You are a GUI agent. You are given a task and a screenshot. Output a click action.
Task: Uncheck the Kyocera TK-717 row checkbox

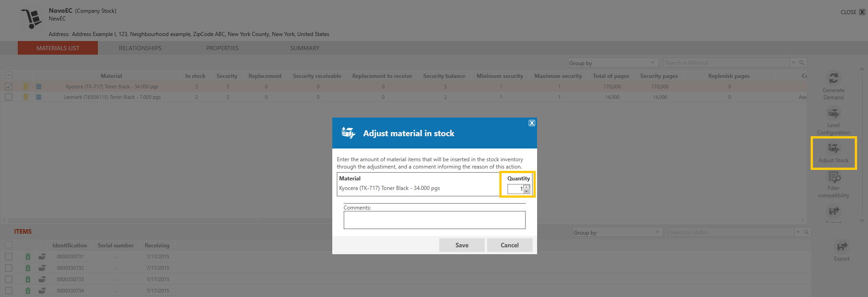[9, 87]
